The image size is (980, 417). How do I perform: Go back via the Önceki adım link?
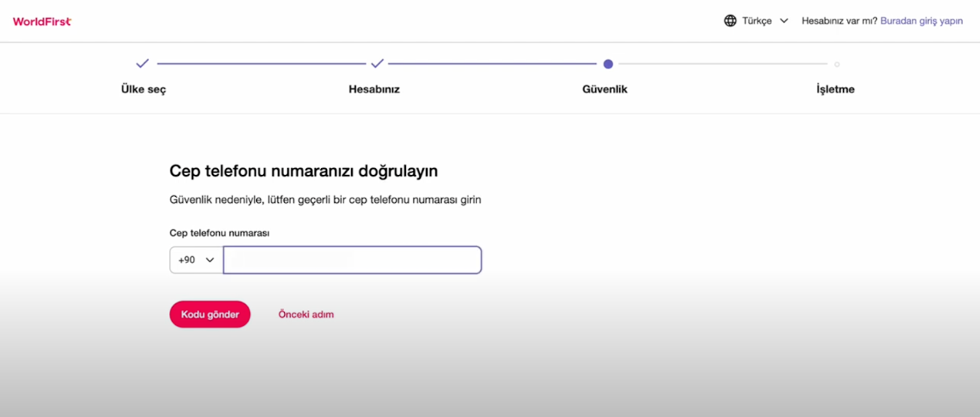[306, 314]
